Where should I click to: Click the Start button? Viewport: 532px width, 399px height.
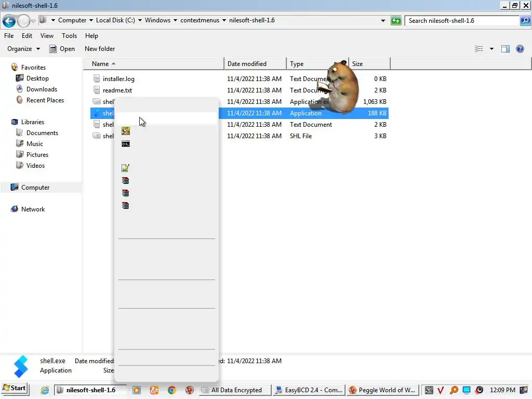coord(15,389)
